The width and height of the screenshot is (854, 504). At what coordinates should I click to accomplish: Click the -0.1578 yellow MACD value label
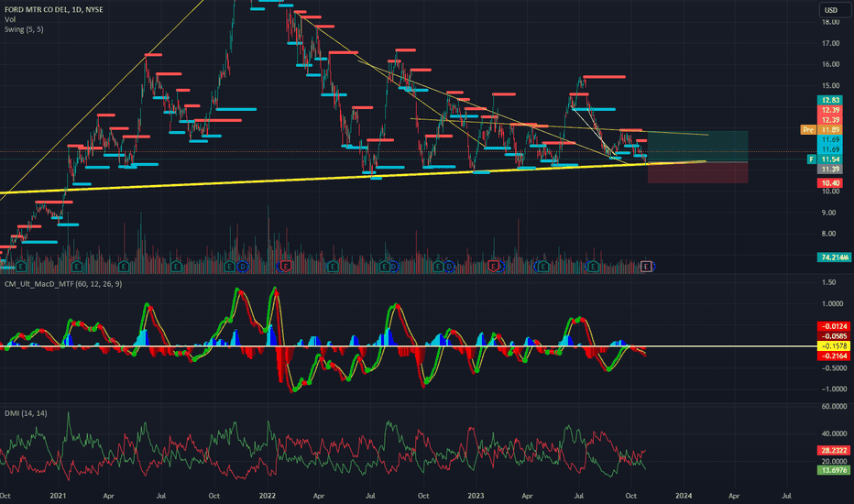click(x=834, y=346)
